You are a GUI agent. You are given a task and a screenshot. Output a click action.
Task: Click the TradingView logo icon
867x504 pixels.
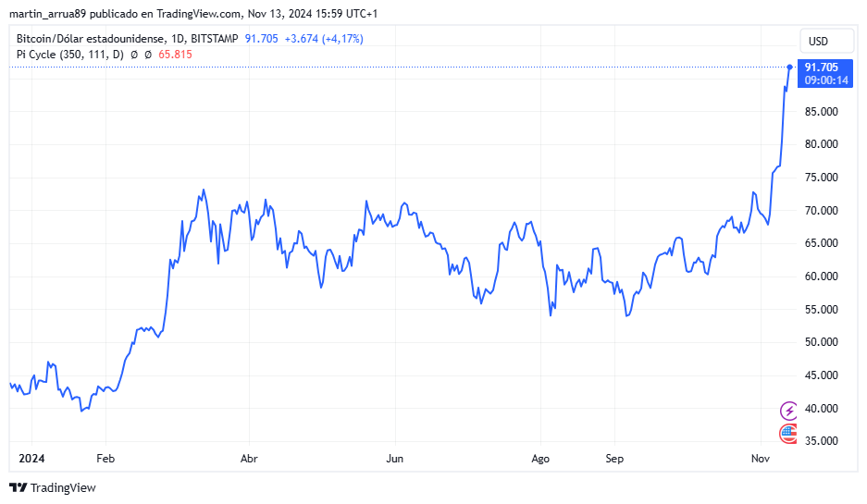19,487
